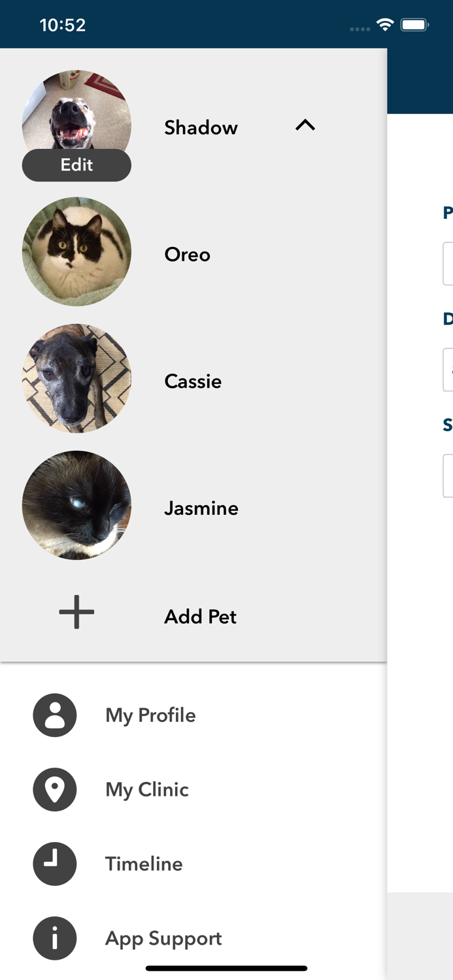Expand details for Oreo
This screenshot has width=453, height=980.
tap(187, 255)
